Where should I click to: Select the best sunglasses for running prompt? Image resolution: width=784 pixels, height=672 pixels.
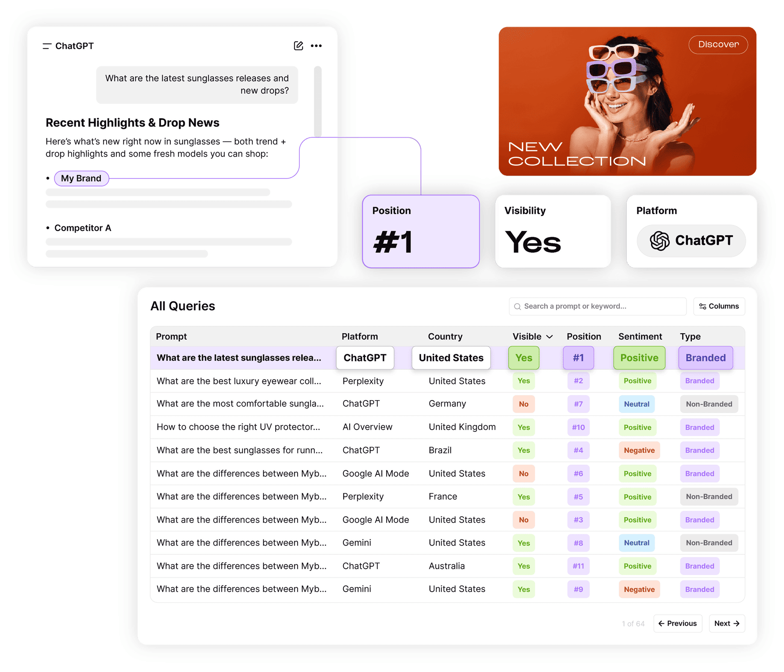[240, 450]
